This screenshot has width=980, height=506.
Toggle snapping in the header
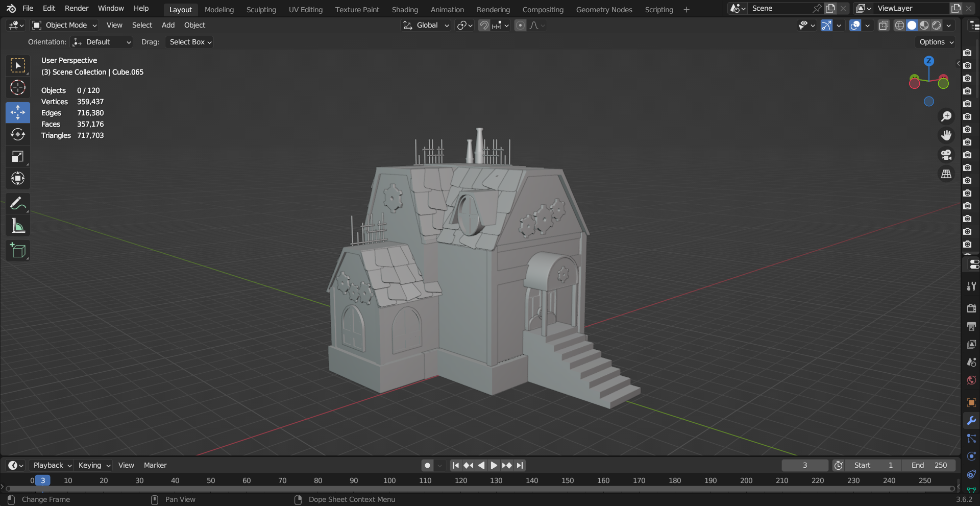[483, 25]
